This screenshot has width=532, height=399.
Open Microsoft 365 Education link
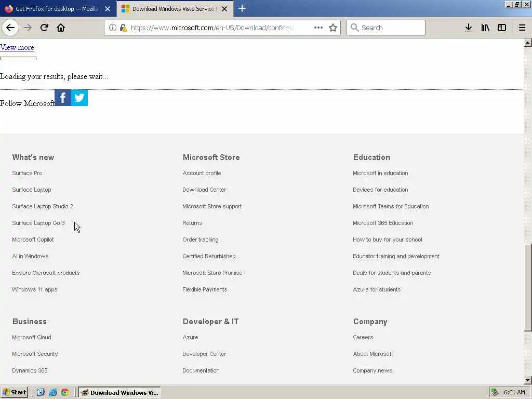(383, 223)
